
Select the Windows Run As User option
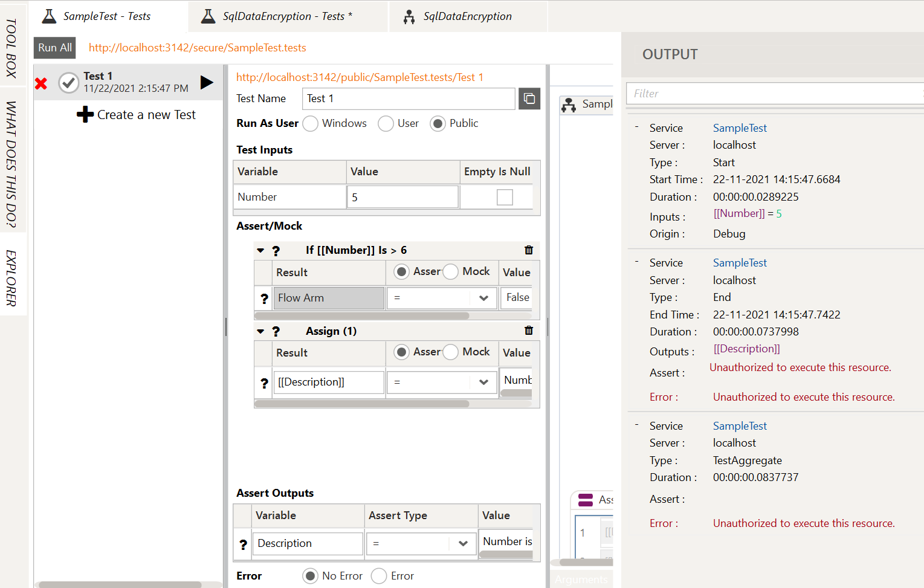click(311, 123)
